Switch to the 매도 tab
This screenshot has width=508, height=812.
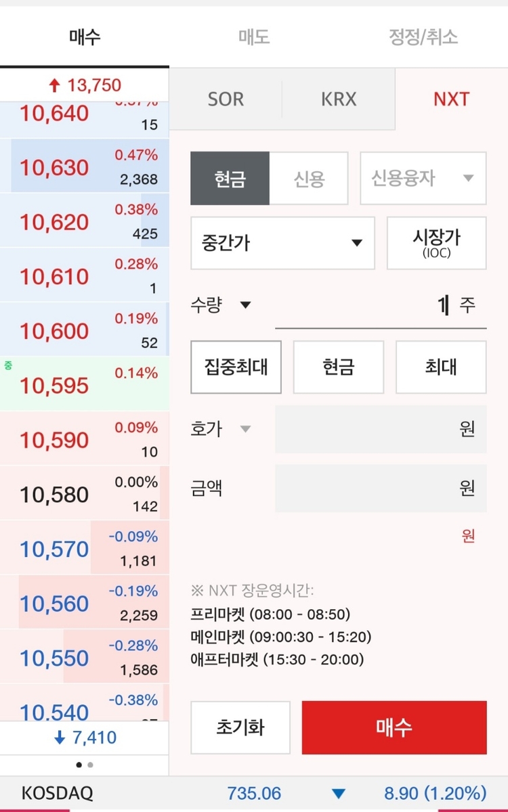coord(254,37)
